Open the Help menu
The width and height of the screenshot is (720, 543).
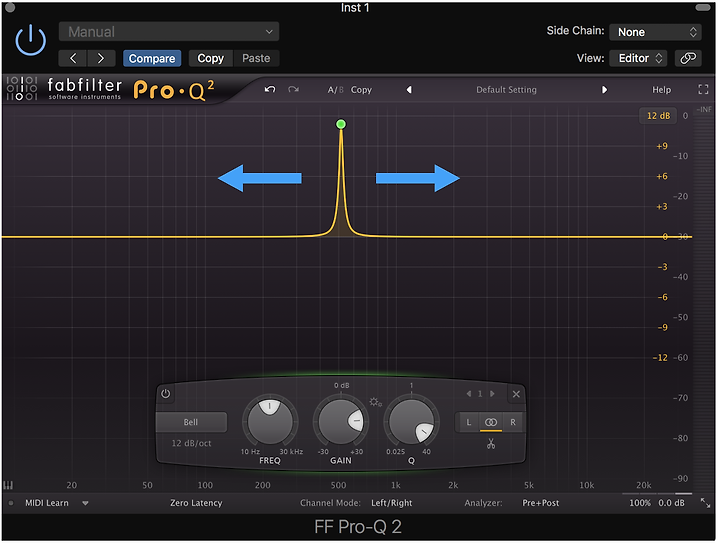click(x=661, y=90)
